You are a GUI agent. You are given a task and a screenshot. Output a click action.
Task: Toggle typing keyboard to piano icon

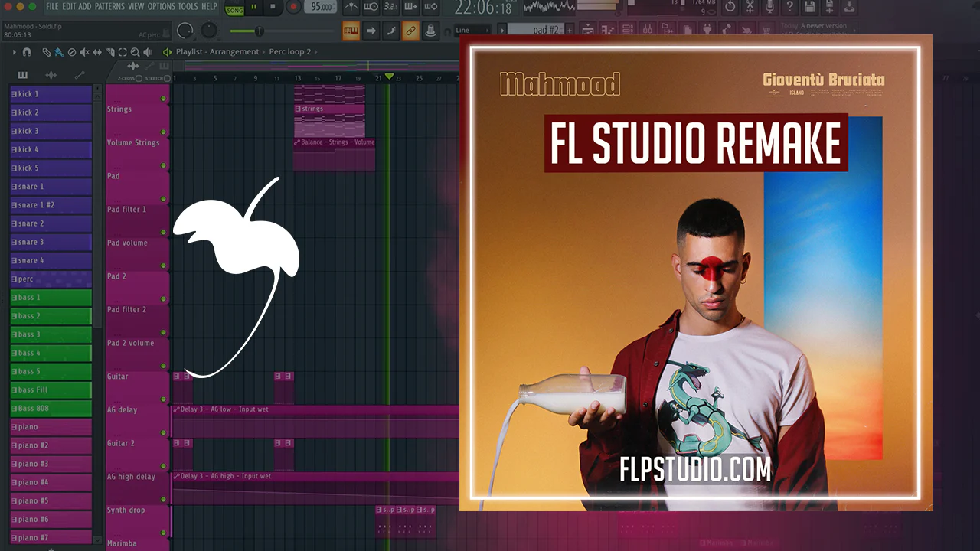point(351,31)
